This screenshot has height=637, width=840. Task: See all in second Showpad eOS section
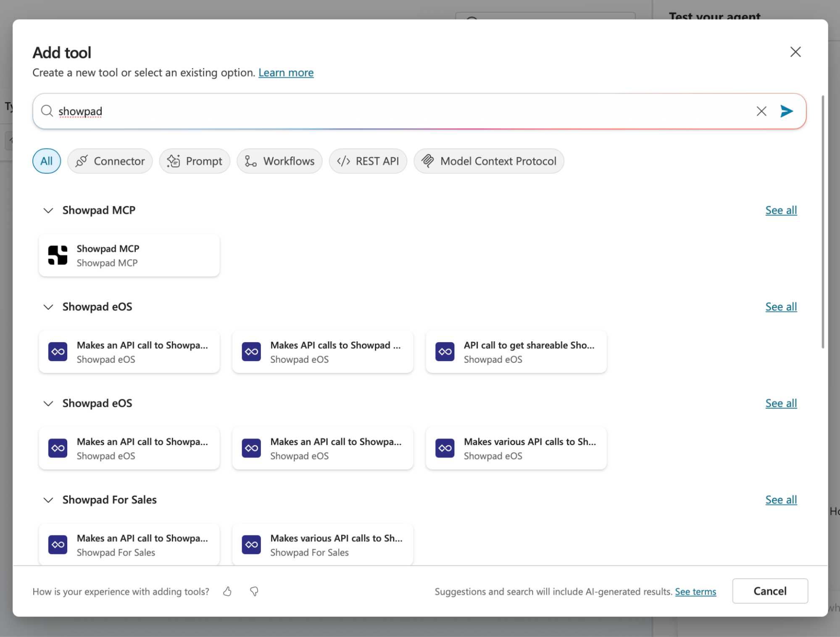tap(781, 404)
